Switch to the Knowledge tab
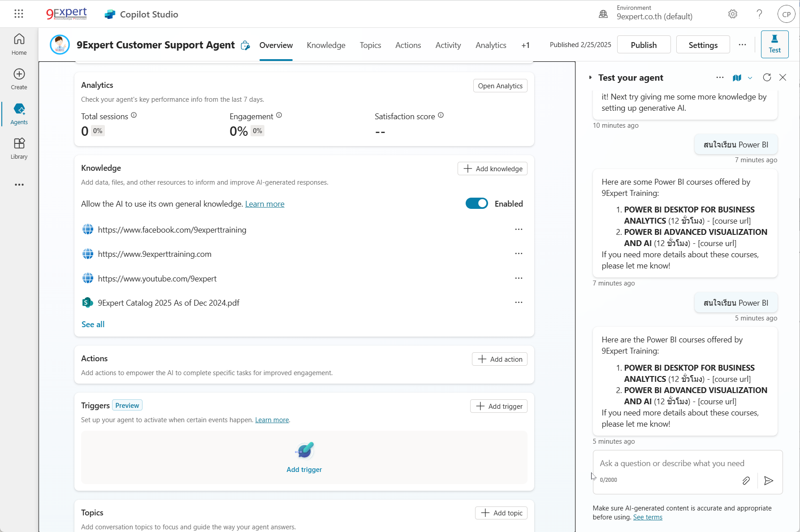Image resolution: width=800 pixels, height=532 pixels. [326, 45]
